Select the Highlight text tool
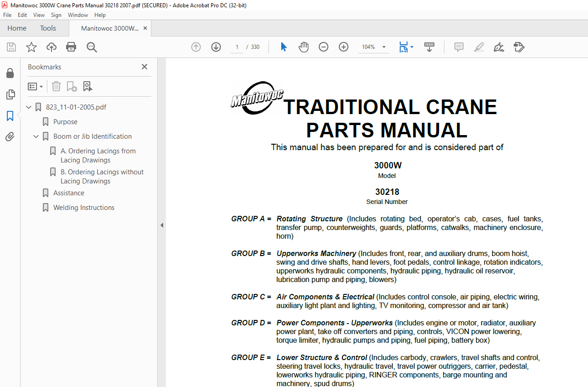Screen dimensions: 588x387 [479, 47]
